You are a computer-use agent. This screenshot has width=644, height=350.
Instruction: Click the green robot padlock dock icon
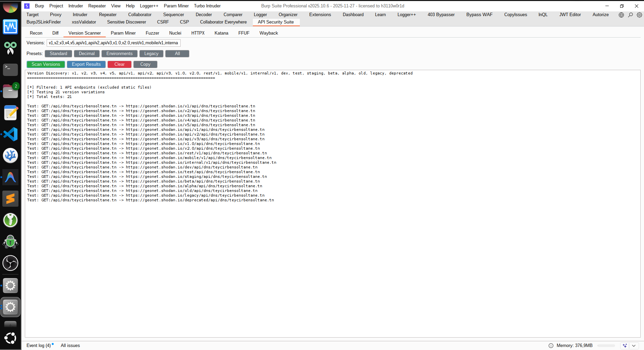(10, 242)
